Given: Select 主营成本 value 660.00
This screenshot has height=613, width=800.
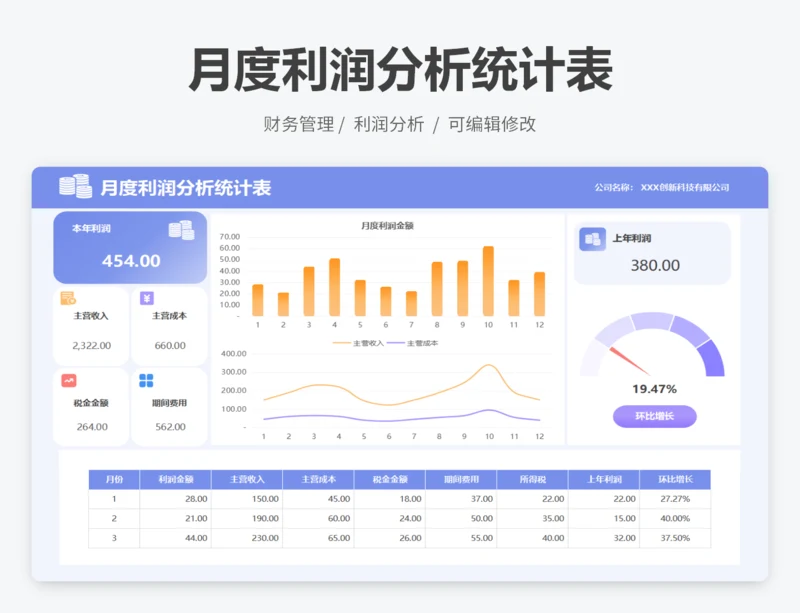Looking at the screenshot, I should pyautogui.click(x=170, y=346).
